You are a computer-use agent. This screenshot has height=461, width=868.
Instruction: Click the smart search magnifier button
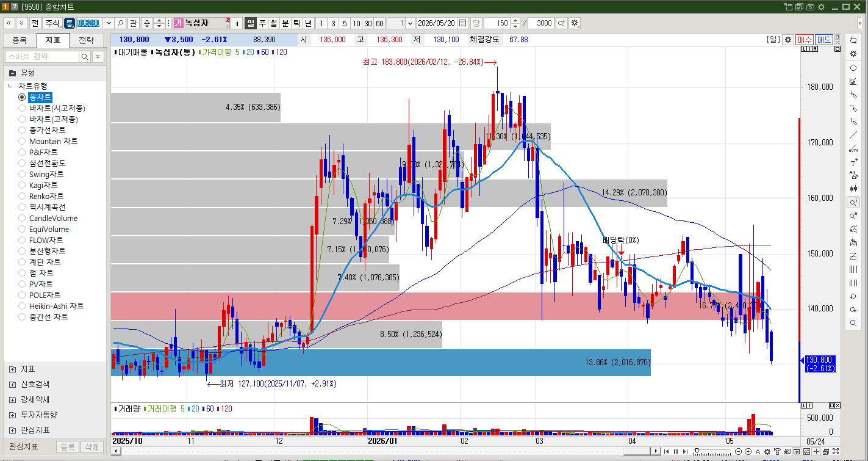[x=85, y=56]
